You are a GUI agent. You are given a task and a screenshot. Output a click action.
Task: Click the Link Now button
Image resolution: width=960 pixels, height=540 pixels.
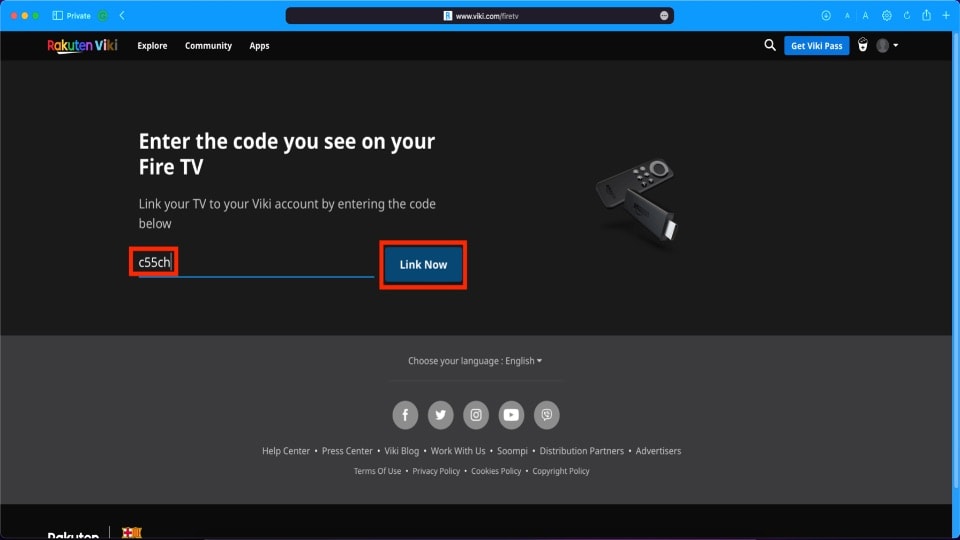423,264
